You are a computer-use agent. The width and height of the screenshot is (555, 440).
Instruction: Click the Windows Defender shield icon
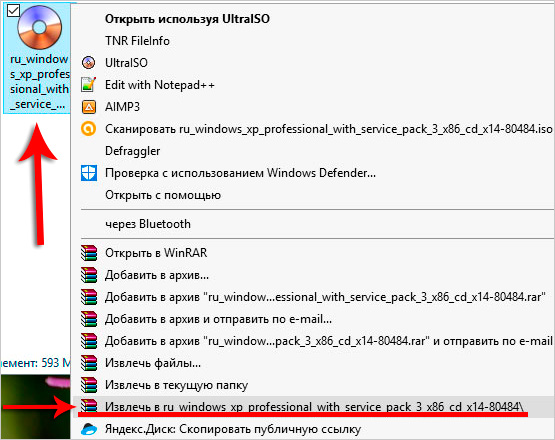88,173
